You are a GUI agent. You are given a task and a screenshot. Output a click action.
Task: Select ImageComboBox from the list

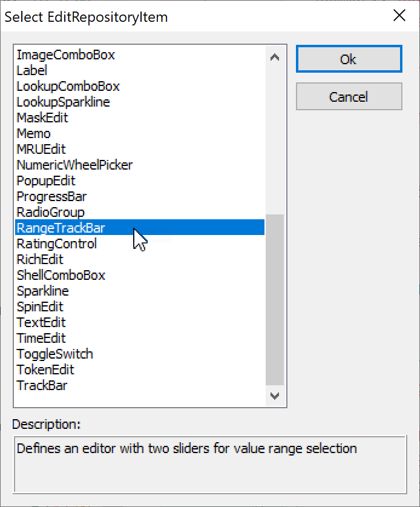pyautogui.click(x=65, y=55)
